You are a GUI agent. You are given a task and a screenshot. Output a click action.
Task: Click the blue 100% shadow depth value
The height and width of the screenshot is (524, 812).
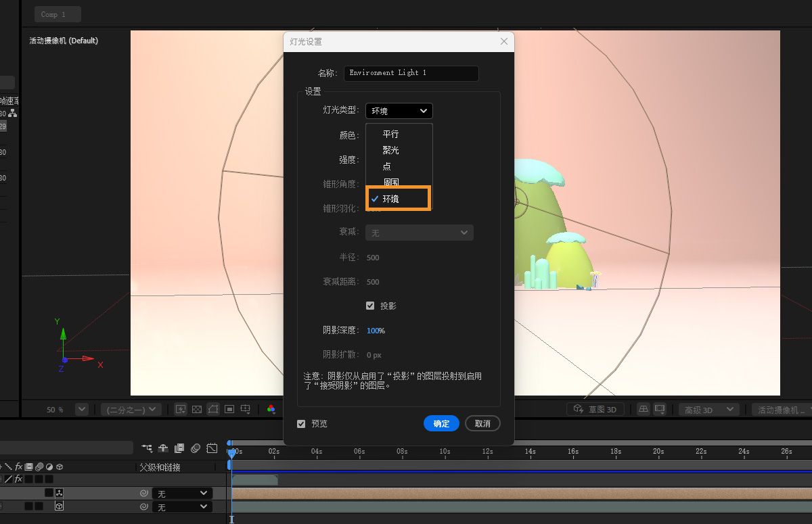376,331
